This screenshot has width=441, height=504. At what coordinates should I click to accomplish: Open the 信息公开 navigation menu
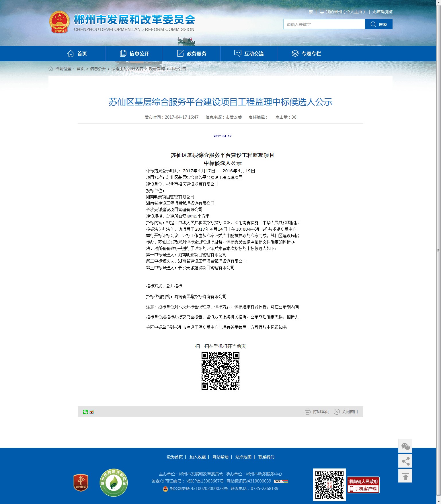(134, 54)
